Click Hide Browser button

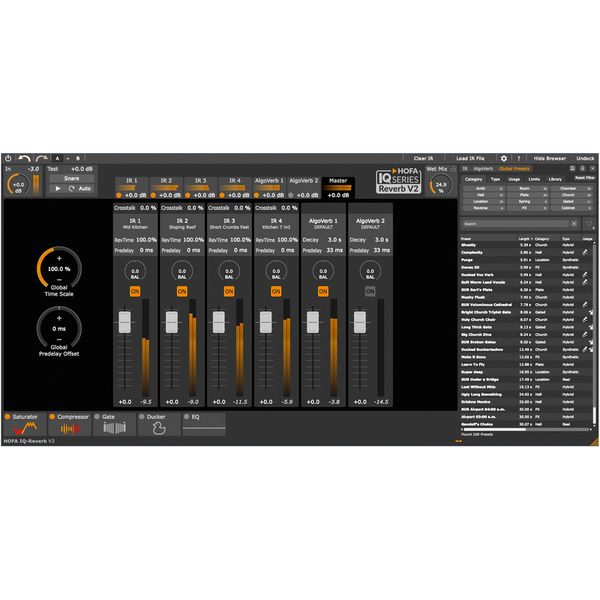pyautogui.click(x=550, y=158)
